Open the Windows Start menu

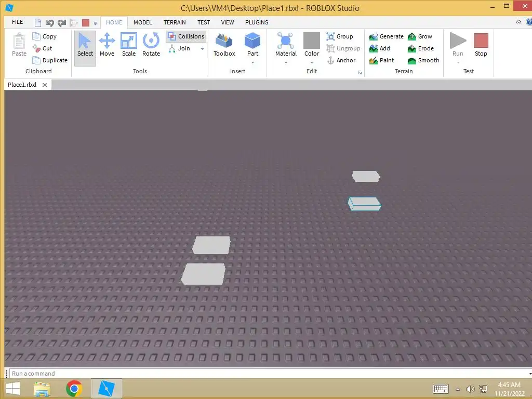pos(13,389)
